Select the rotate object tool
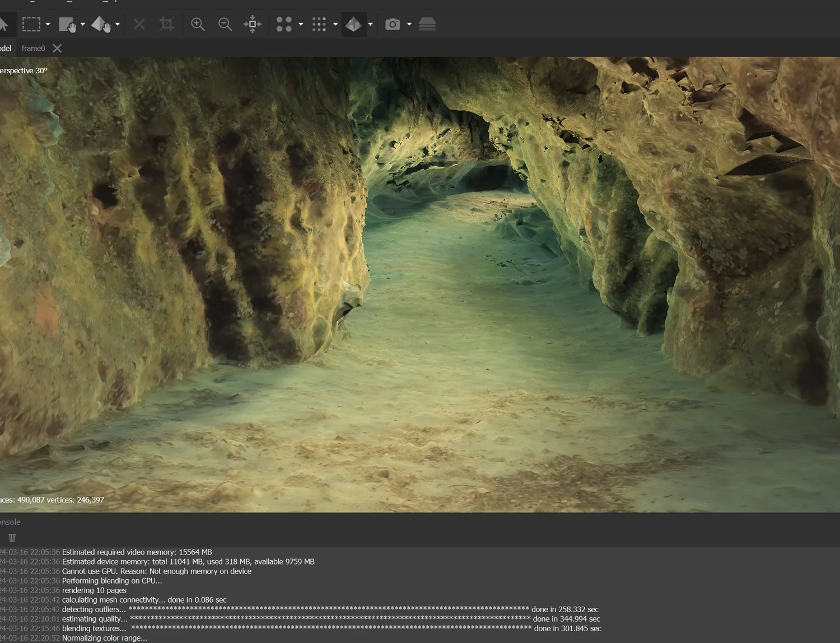The image size is (840, 643). pos(101,24)
